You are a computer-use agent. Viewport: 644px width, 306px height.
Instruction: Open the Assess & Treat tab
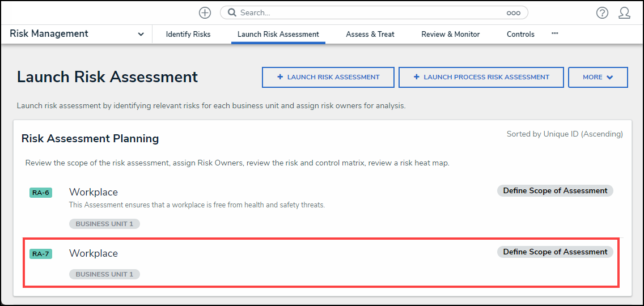370,34
